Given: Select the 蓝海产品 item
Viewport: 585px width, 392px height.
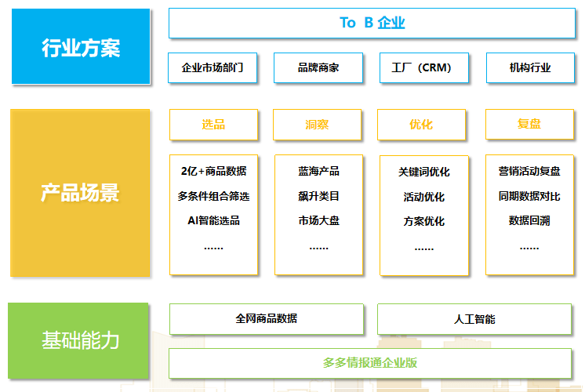Looking at the screenshot, I should coord(319,171).
